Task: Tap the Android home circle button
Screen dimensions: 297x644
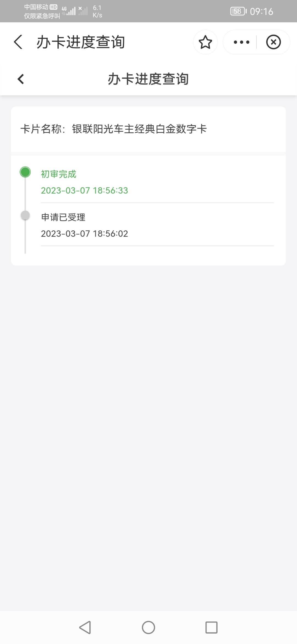Action: coord(148,627)
